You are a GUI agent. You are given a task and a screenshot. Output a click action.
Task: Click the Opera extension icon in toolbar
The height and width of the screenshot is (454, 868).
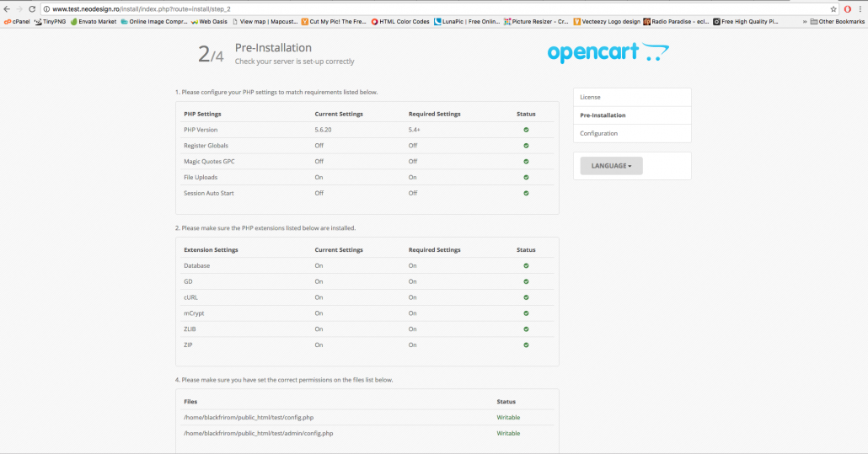(x=847, y=9)
